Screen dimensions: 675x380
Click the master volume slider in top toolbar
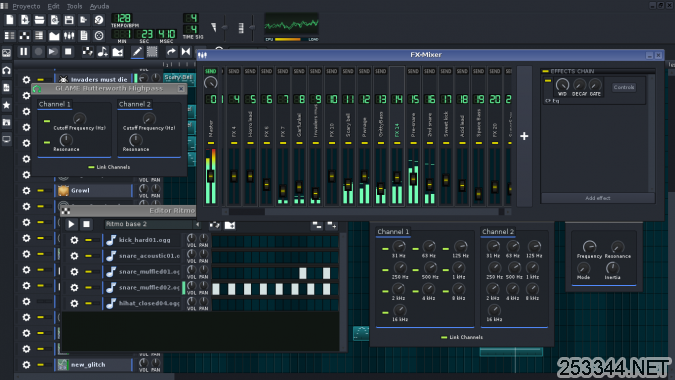pyautogui.click(x=224, y=27)
